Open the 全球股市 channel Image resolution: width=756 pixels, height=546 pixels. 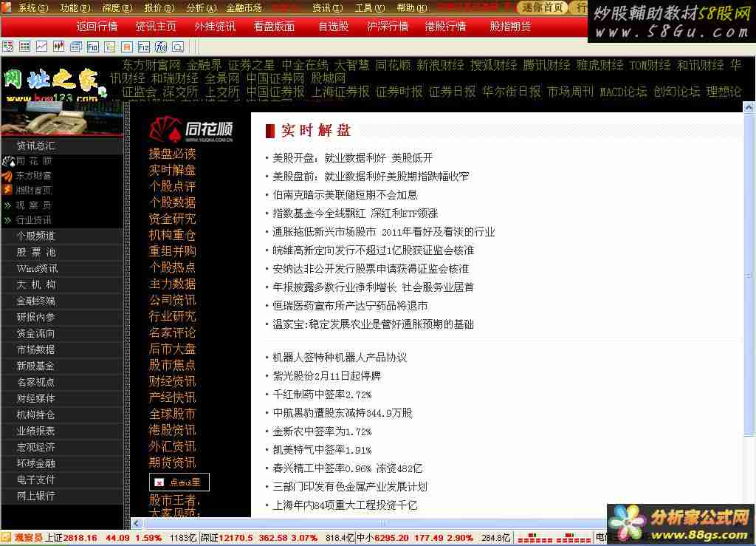point(172,414)
